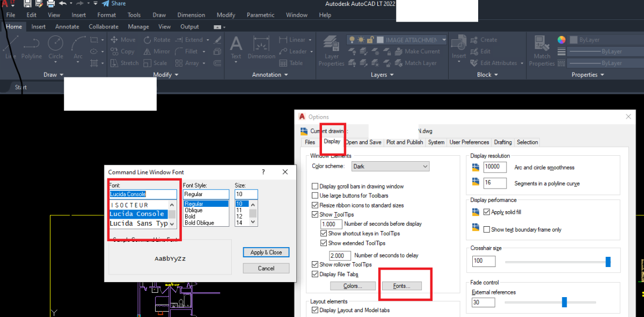Toggle the Apply solid fill checkbox

coord(487,212)
